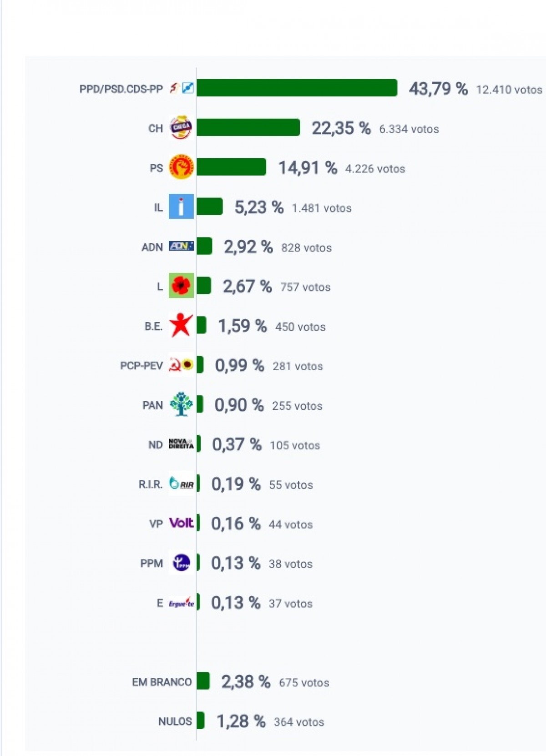The image size is (546, 756).
Task: Click the PAN tree logo icon
Action: (181, 404)
